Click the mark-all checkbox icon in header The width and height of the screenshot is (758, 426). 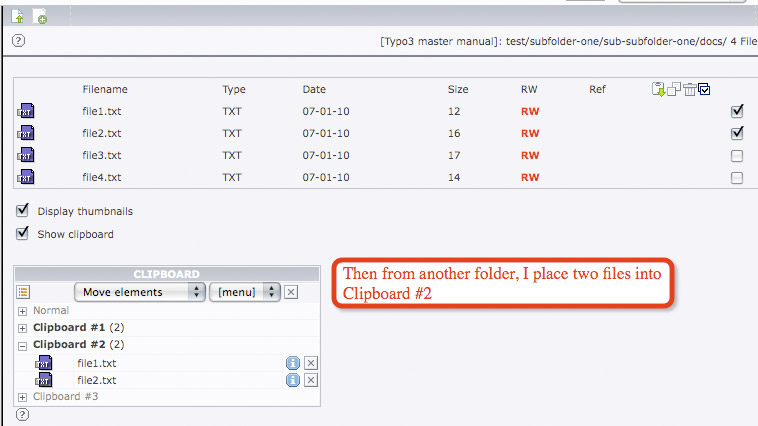click(x=704, y=90)
